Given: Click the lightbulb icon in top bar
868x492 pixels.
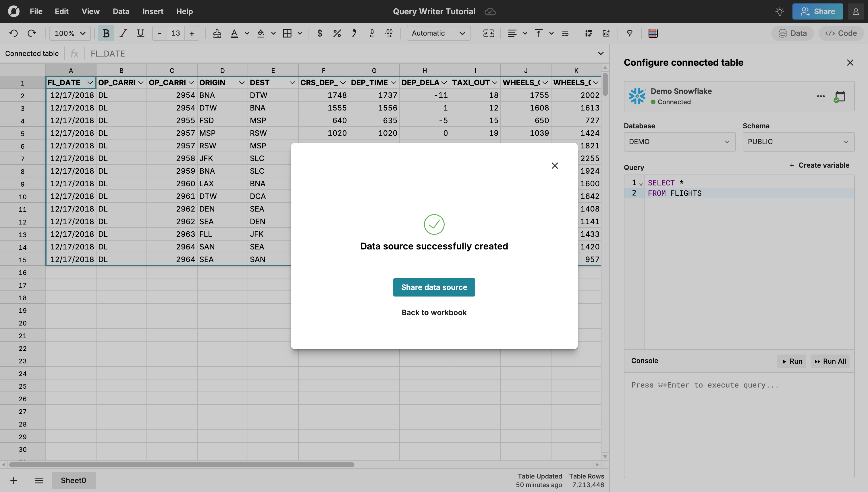Looking at the screenshot, I should (780, 11).
